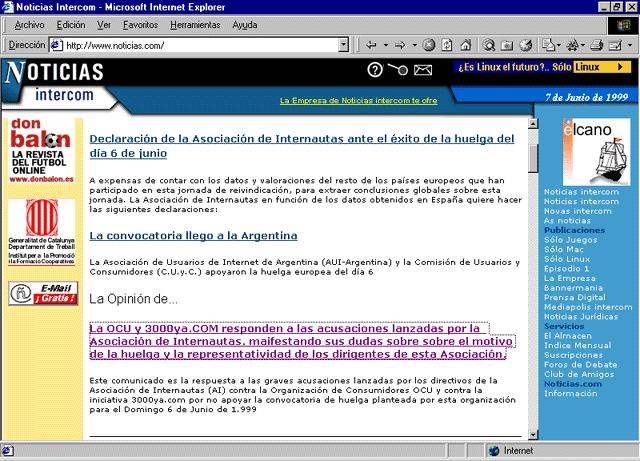Open the Mail button dropdown arrow

559,45
